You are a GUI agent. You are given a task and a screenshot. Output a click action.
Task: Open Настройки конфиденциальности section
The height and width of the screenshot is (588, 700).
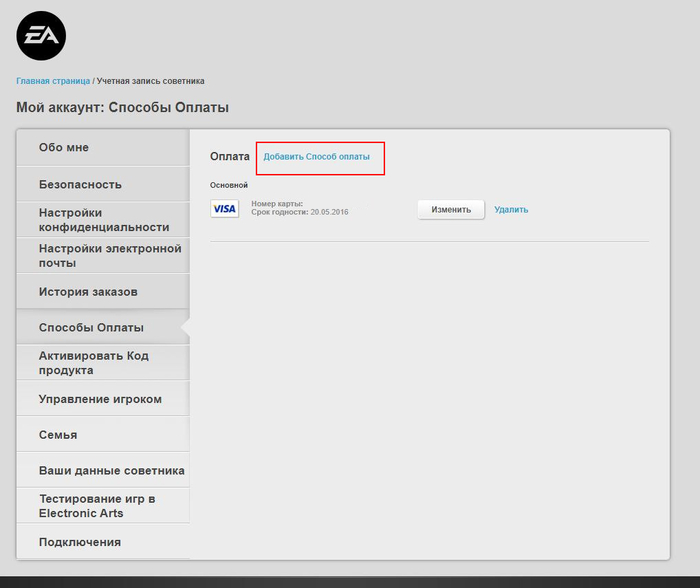[102, 220]
